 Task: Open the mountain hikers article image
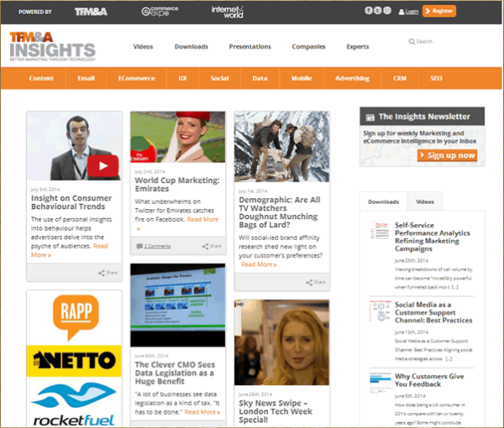coord(282,146)
